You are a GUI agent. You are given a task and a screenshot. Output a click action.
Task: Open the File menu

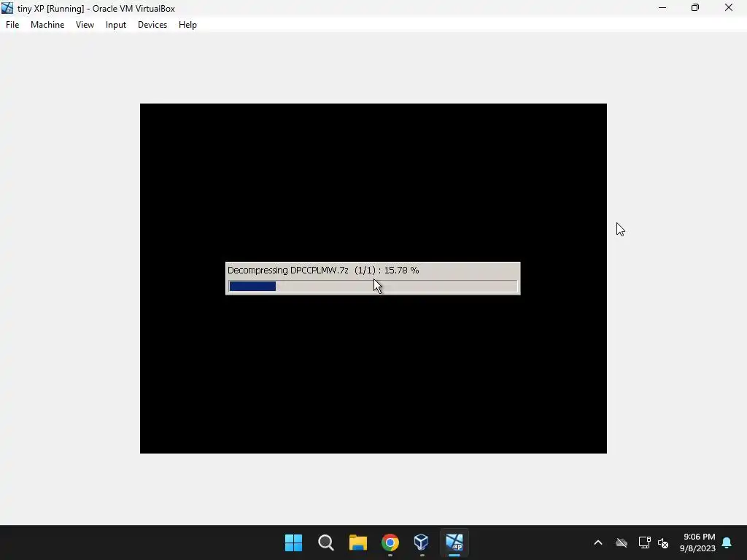pyautogui.click(x=12, y=25)
